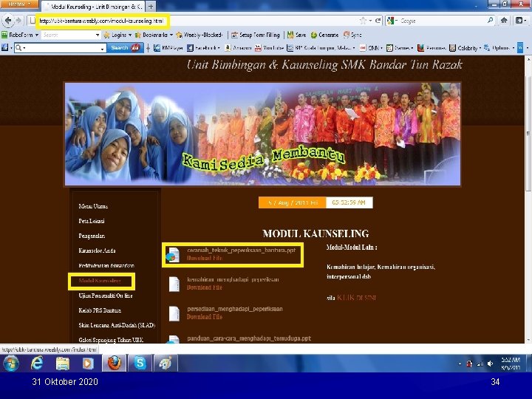Run the Google search using the magnifier icon
The image size is (532, 399).
click(490, 21)
